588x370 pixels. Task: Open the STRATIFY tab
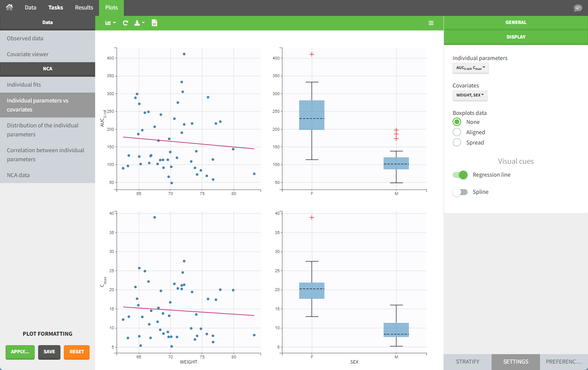[x=468, y=362]
